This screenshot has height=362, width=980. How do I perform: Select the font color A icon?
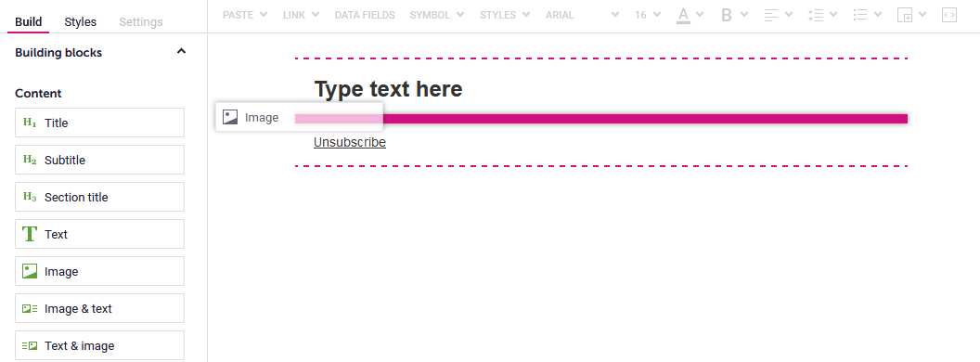(683, 15)
